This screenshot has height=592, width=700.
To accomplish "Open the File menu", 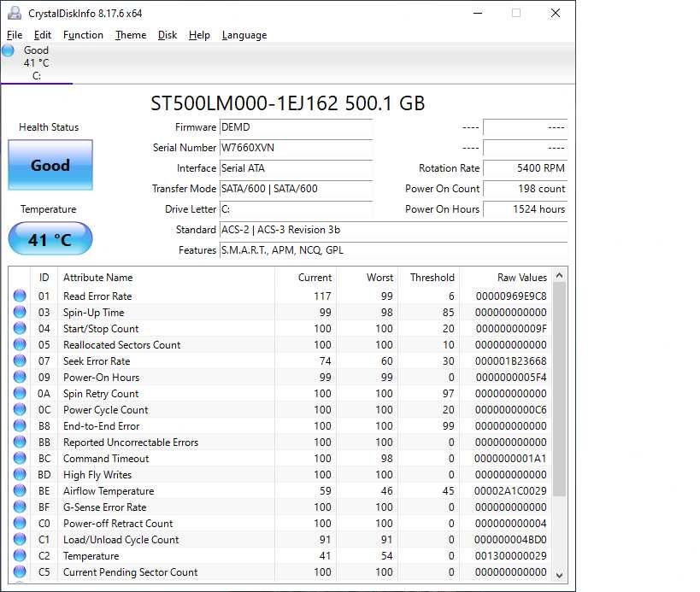I will 15,35.
